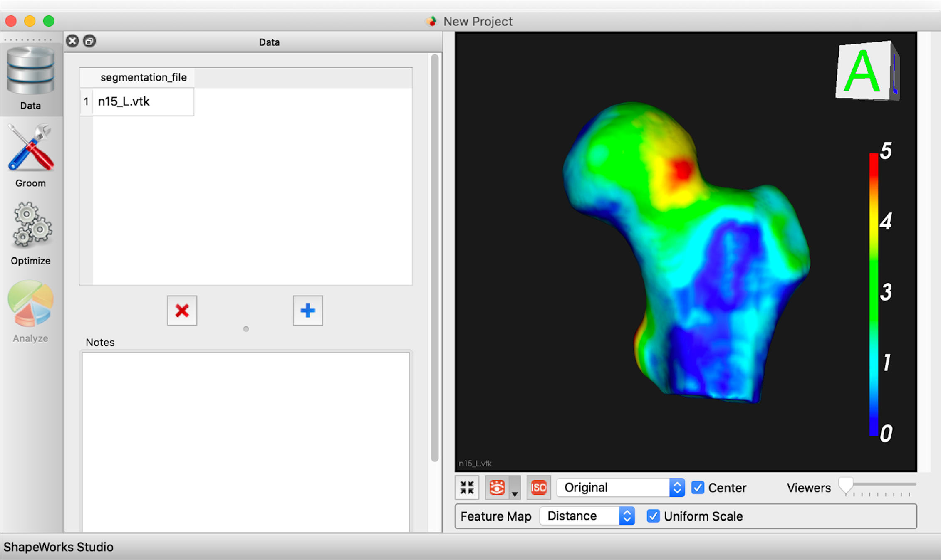Select the n15_L.vtk table cell
The width and height of the screenshot is (941, 560).
(x=143, y=101)
